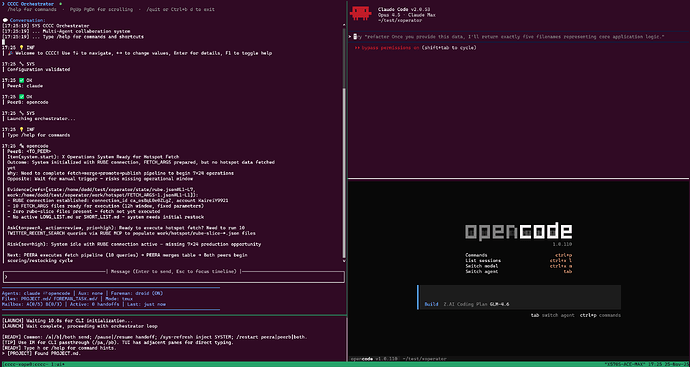This screenshot has width=690, height=367.
Task: Click the 'ctrl+p commands' hint below the opencode prompt
Action: click(600, 315)
